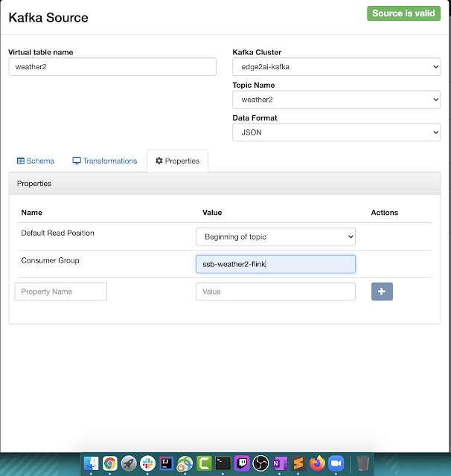Expand the Kafka Cluster dropdown
451x476 pixels.
pyautogui.click(x=336, y=67)
